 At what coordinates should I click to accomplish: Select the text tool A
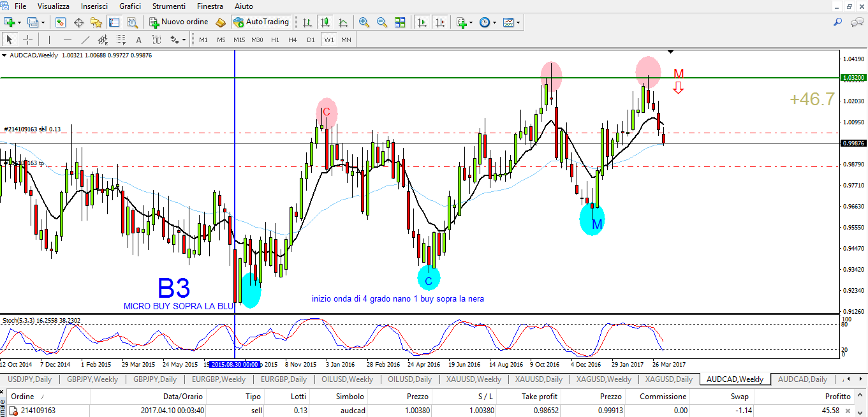click(x=138, y=40)
